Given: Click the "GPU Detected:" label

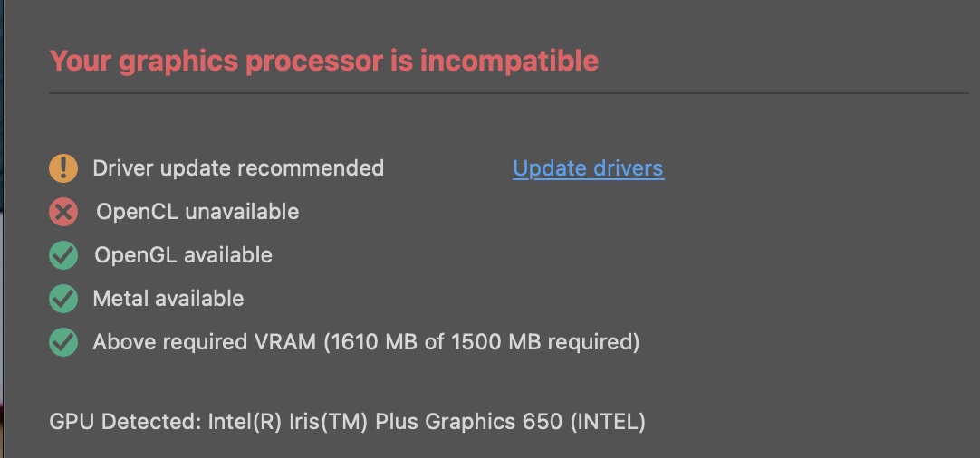Looking at the screenshot, I should [124, 422].
